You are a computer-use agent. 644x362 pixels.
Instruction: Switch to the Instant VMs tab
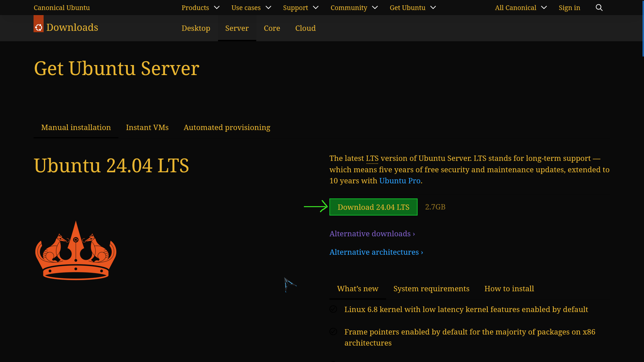[x=147, y=127]
